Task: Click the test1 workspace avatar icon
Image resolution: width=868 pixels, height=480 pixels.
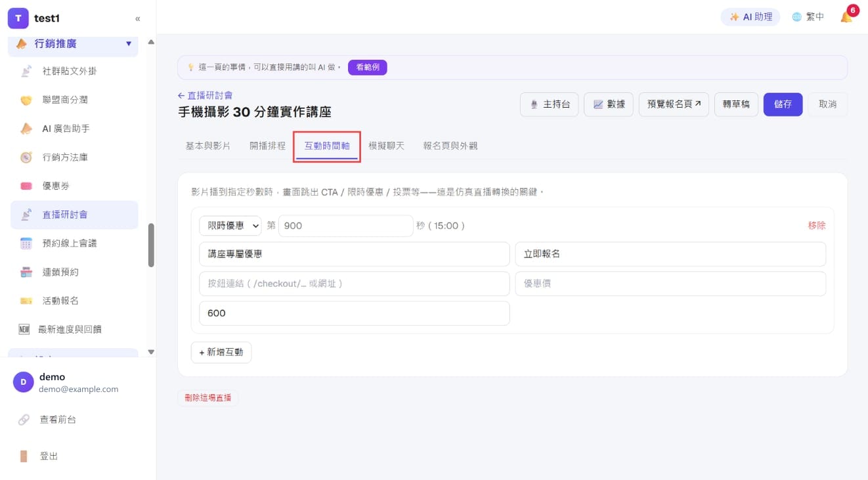Action: click(18, 18)
